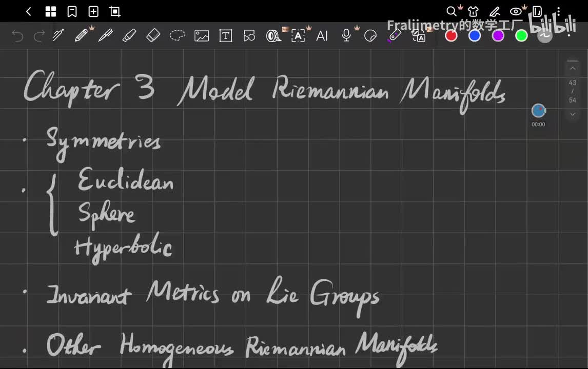This screenshot has height=369, width=588.
Task: Go back with the left arrow
Action: pos(29,12)
